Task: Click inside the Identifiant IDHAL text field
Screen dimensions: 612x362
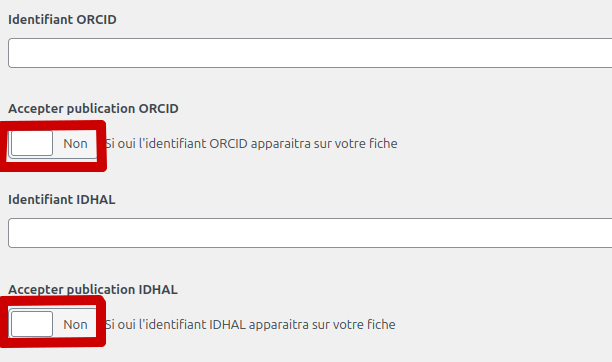Action: point(310,233)
